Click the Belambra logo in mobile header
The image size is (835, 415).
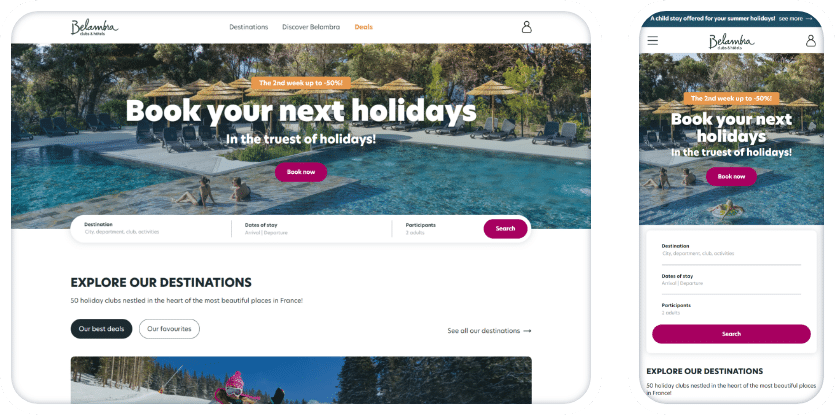[x=731, y=42]
